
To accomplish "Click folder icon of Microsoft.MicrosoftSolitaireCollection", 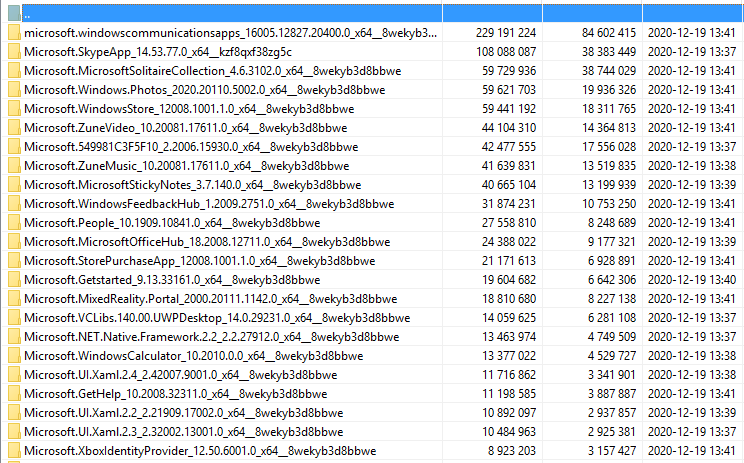I will [x=14, y=70].
